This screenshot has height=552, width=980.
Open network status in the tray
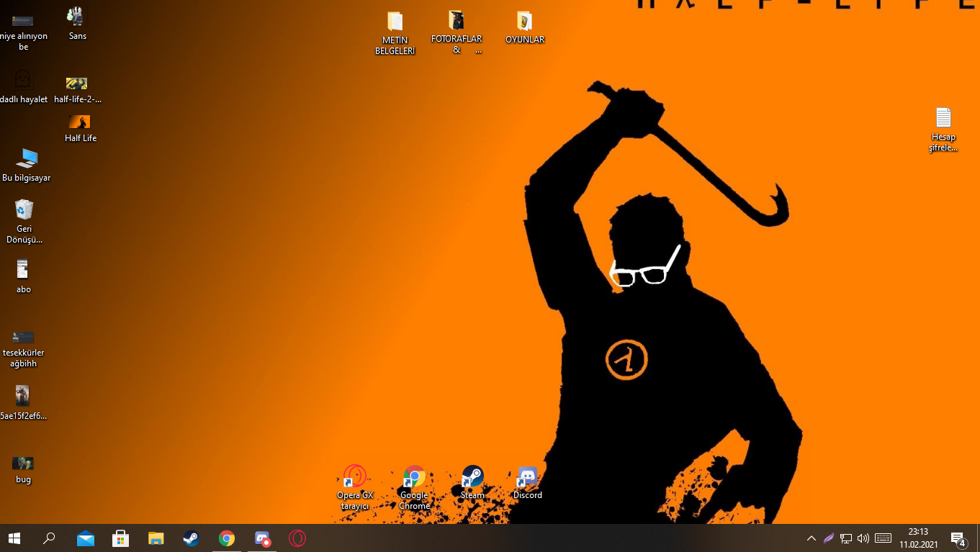[846, 538]
